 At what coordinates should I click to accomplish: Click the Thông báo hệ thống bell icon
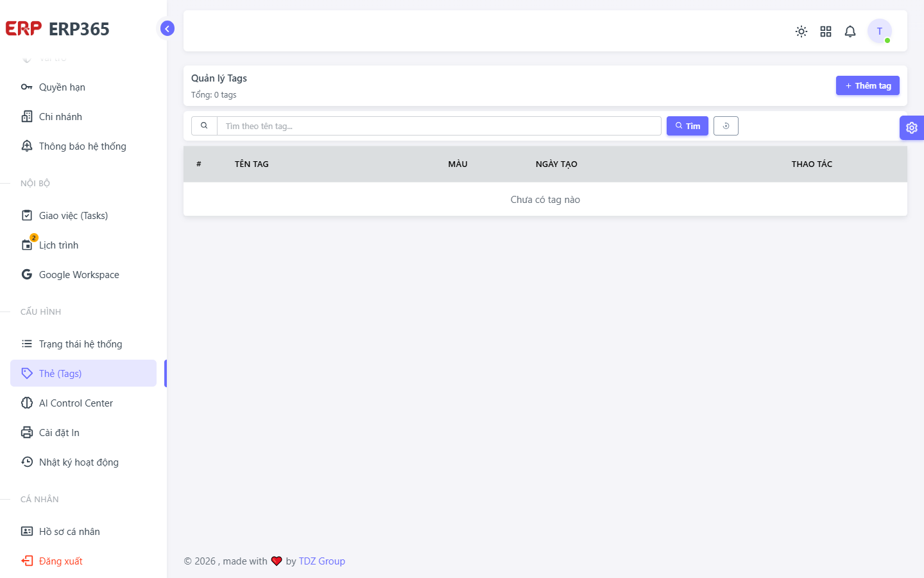tap(27, 146)
